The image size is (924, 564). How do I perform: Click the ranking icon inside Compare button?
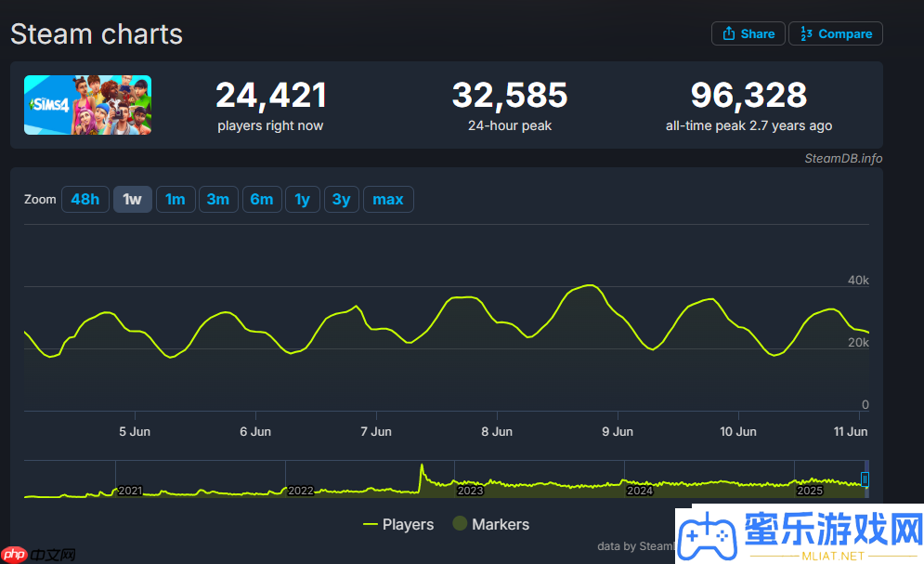pos(806,34)
